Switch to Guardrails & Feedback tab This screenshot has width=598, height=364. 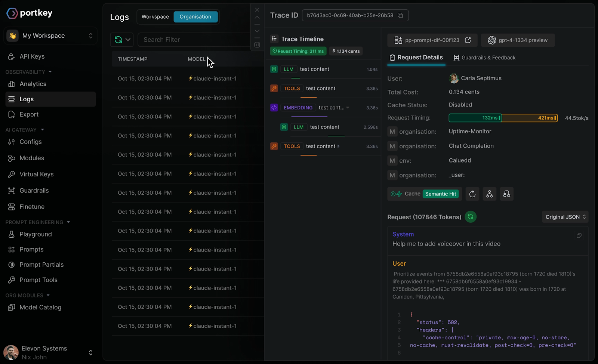484,58
